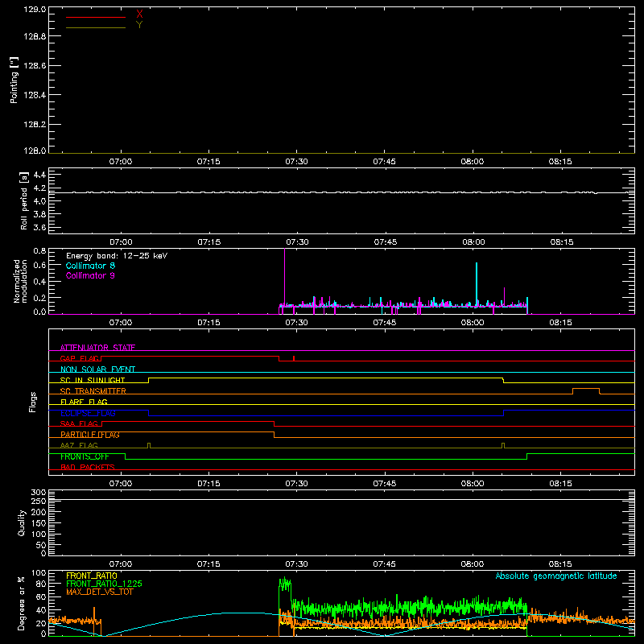Click the BAD_PACKETS flag label
This screenshot has width=644, height=644.
coord(88,467)
